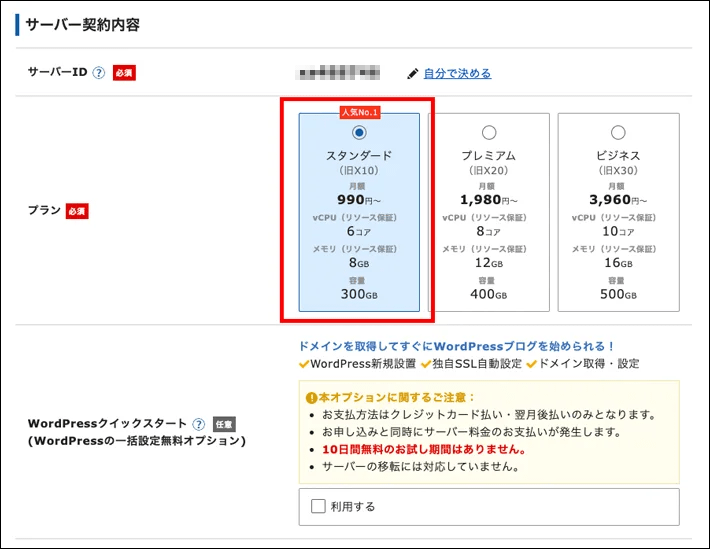Select the プレミアム plan radio button

489,133
